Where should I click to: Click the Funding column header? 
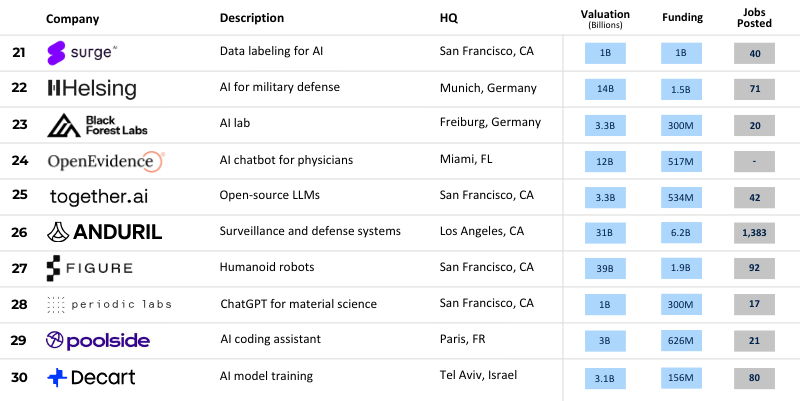pyautogui.click(x=682, y=18)
